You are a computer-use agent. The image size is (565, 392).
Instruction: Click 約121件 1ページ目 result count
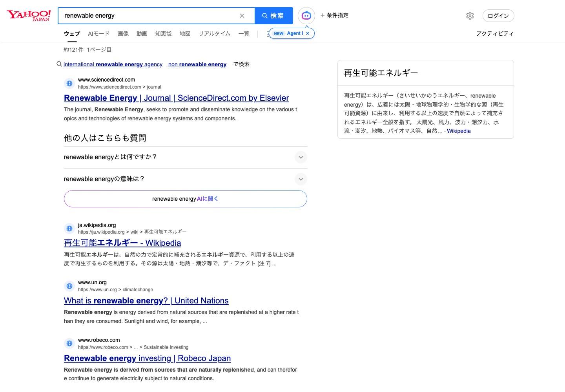pos(88,50)
